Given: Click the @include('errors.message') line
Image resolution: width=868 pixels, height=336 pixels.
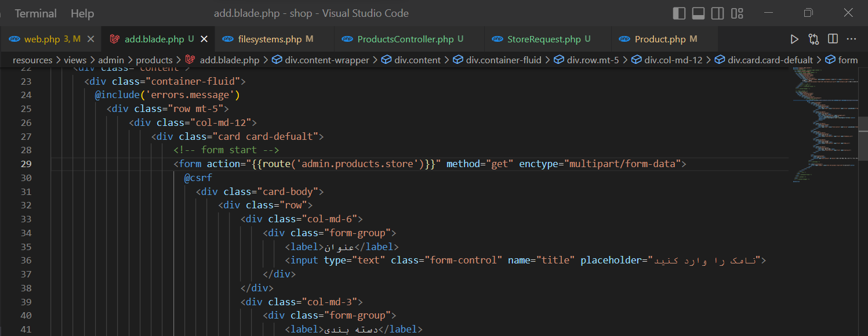Looking at the screenshot, I should coord(168,95).
